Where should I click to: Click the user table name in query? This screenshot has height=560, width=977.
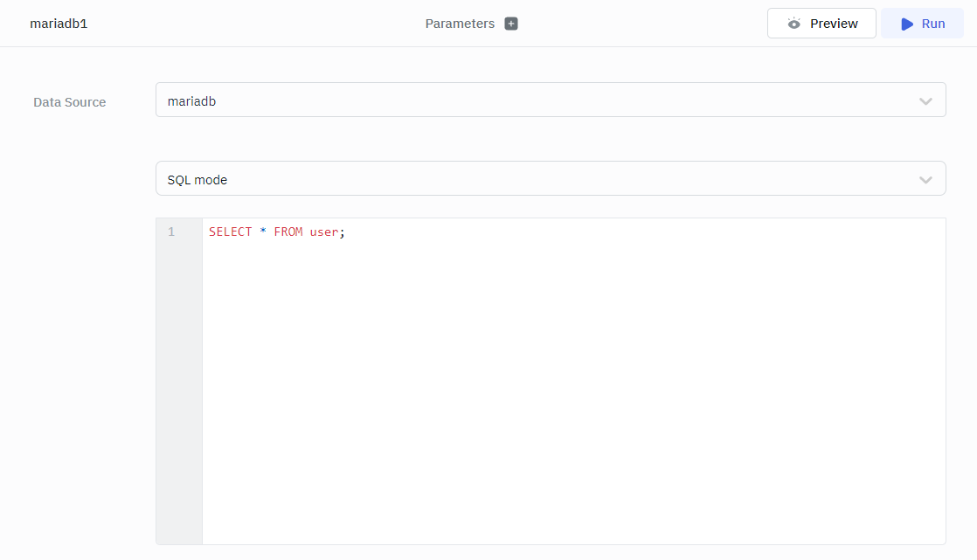323,232
